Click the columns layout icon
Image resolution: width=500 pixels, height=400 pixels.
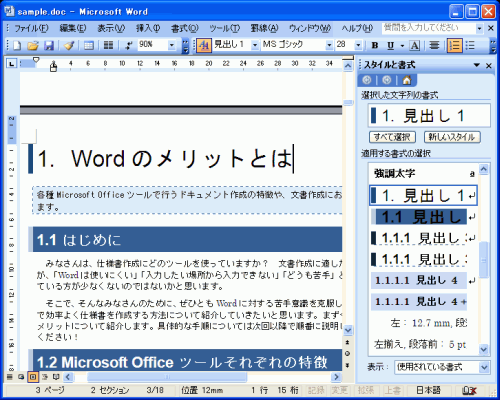click(108, 45)
